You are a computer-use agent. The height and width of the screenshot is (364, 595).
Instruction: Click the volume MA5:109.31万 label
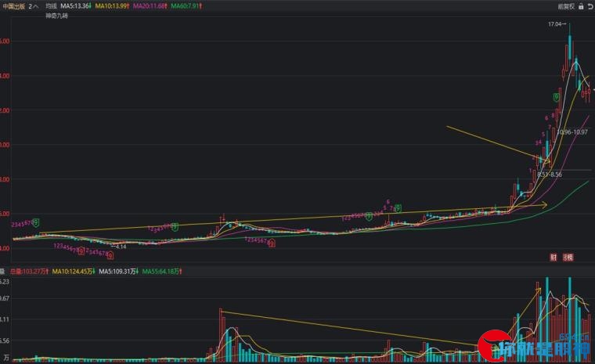point(118,272)
